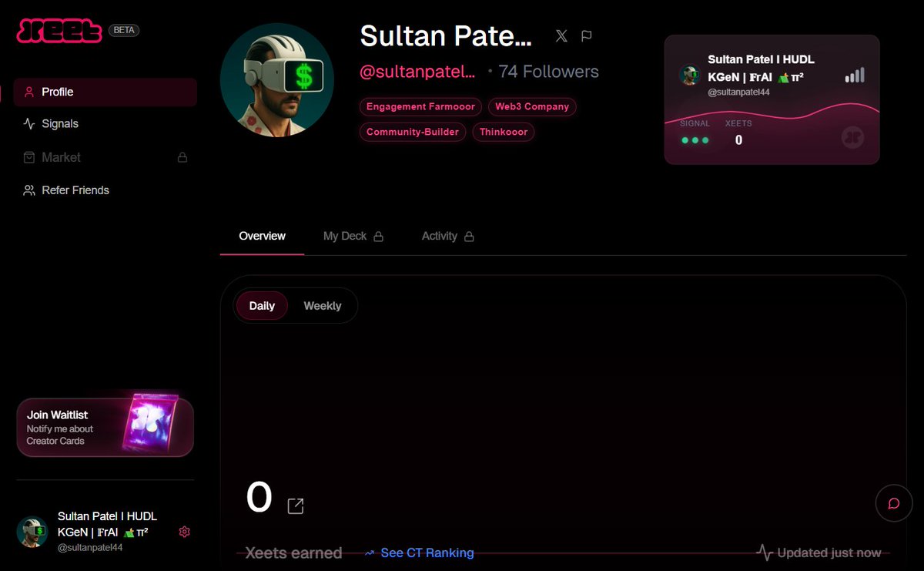Click the three green signal dots
Viewport: 924px width, 571px height.
(x=695, y=140)
